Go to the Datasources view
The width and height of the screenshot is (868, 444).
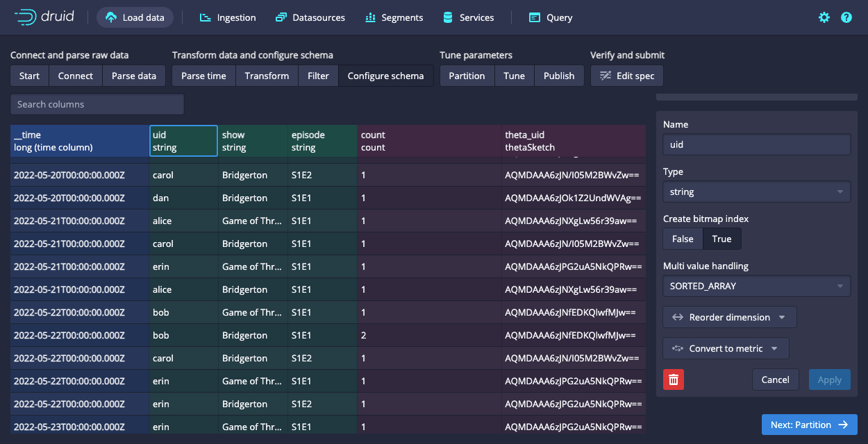(310, 17)
